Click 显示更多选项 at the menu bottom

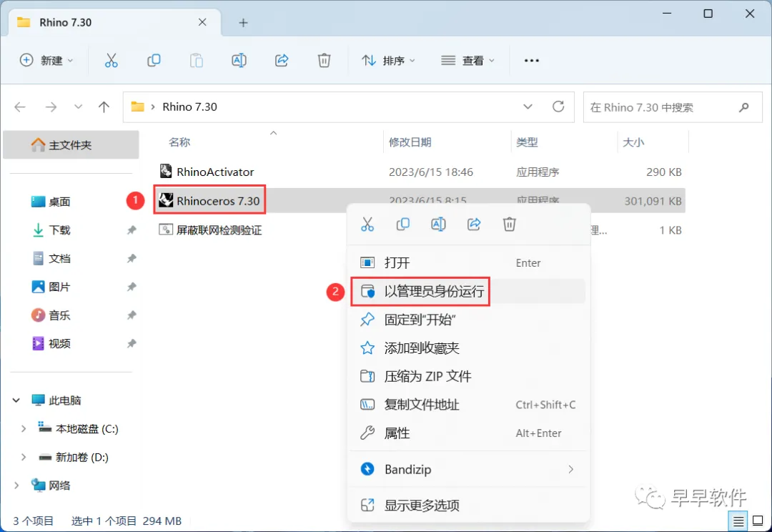[468, 505]
